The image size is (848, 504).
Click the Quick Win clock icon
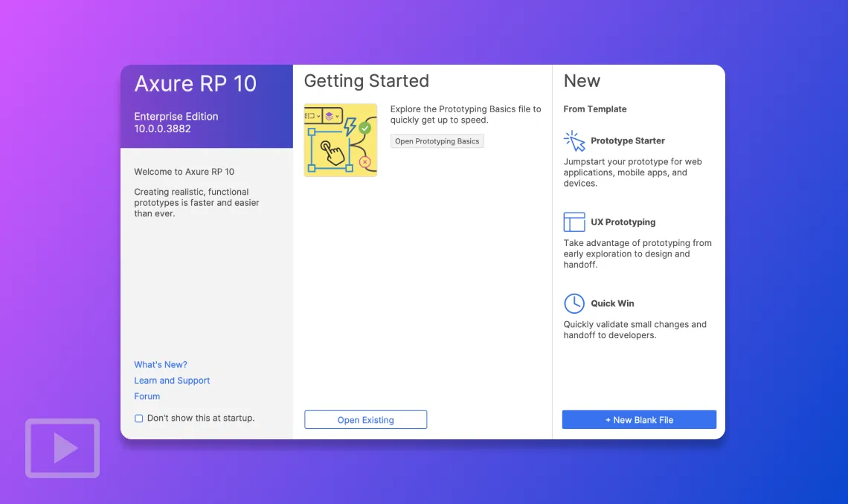point(574,303)
